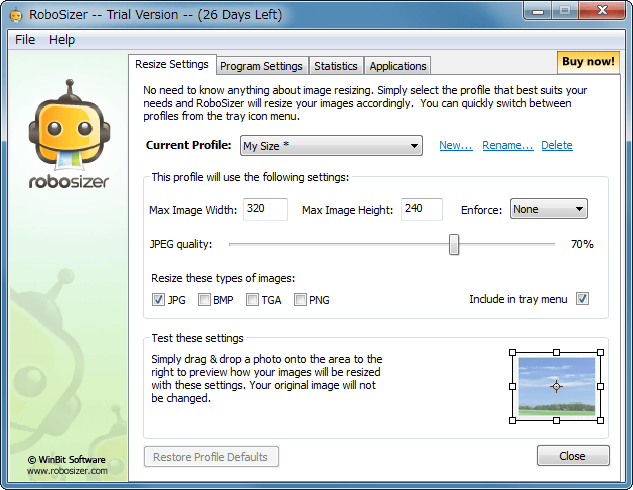
Task: Click the 70% JPEG quality value
Action: pyautogui.click(x=582, y=244)
